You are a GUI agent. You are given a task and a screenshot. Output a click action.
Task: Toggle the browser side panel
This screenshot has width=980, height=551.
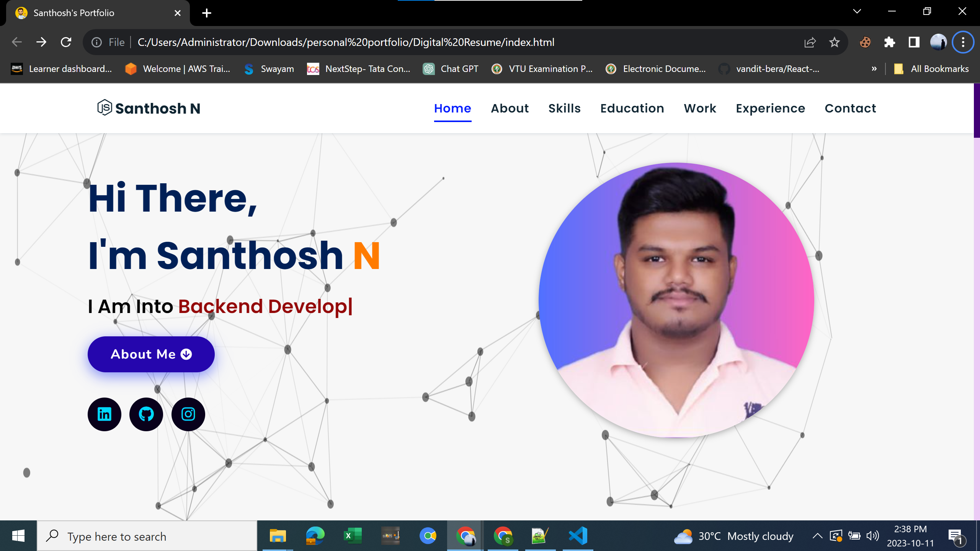[x=914, y=42]
